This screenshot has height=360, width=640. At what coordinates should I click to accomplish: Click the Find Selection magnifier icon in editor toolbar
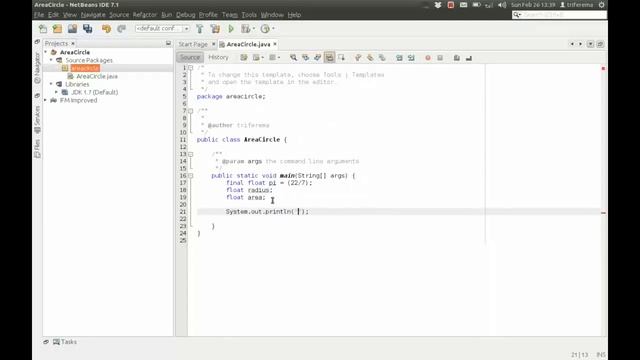(293, 58)
